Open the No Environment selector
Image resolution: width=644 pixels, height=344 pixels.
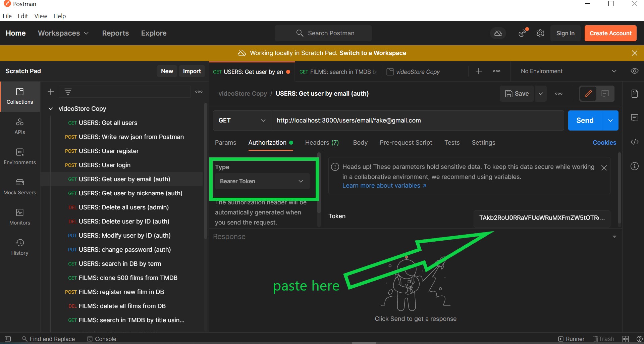(x=568, y=71)
